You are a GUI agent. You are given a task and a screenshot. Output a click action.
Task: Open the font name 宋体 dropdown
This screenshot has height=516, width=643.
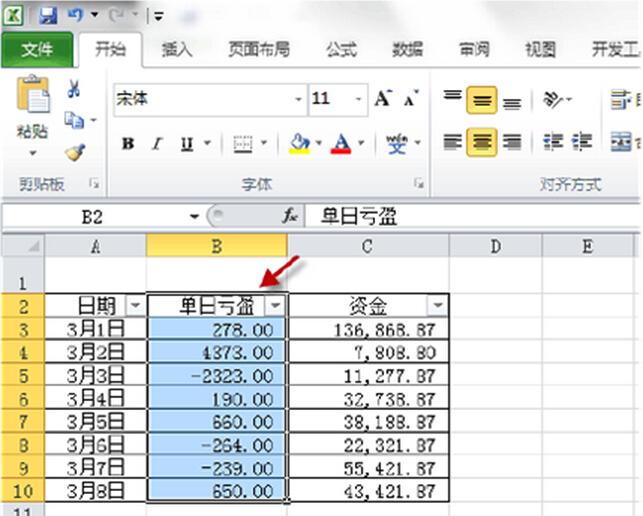pyautogui.click(x=298, y=100)
